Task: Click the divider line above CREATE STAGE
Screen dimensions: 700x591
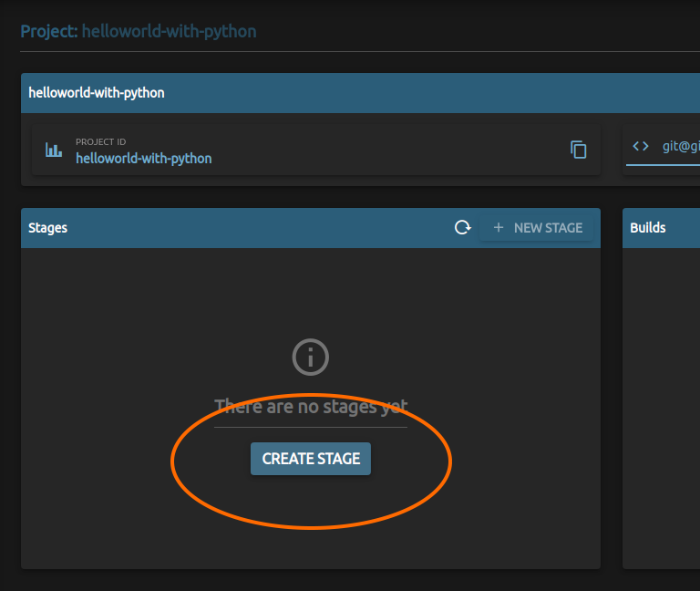Action: pos(310,427)
